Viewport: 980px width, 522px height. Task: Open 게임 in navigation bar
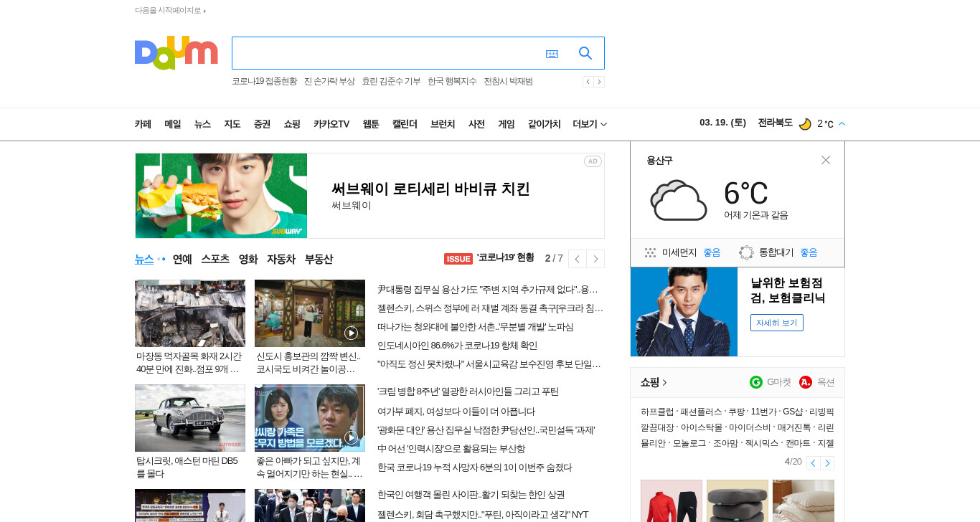507,124
